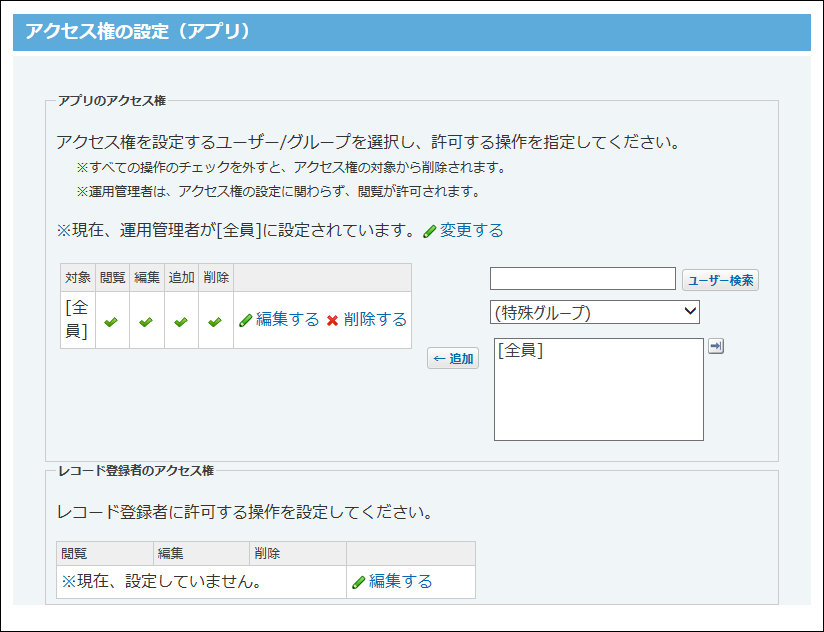
Task: Click 変更する link for 運用管理者
Action: pos(471,230)
